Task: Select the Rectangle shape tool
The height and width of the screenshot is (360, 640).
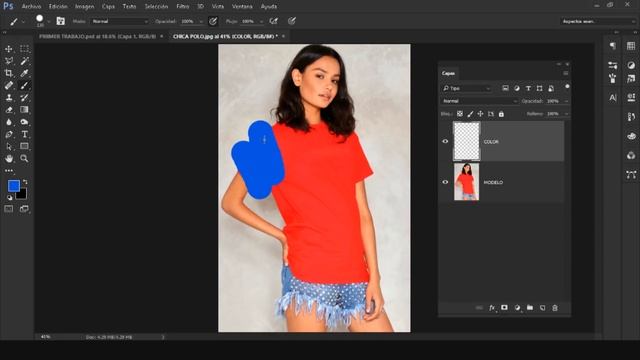Action: click(x=24, y=146)
